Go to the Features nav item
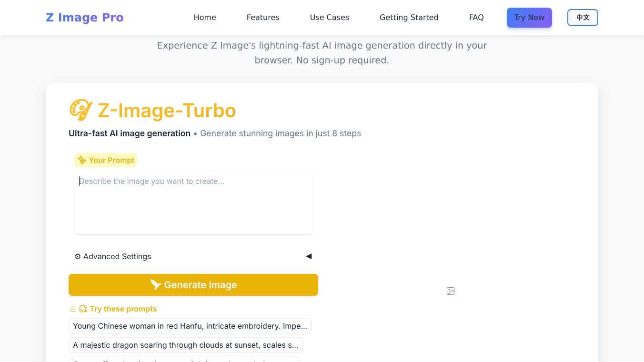Image resolution: width=644 pixels, height=362 pixels. [x=263, y=18]
